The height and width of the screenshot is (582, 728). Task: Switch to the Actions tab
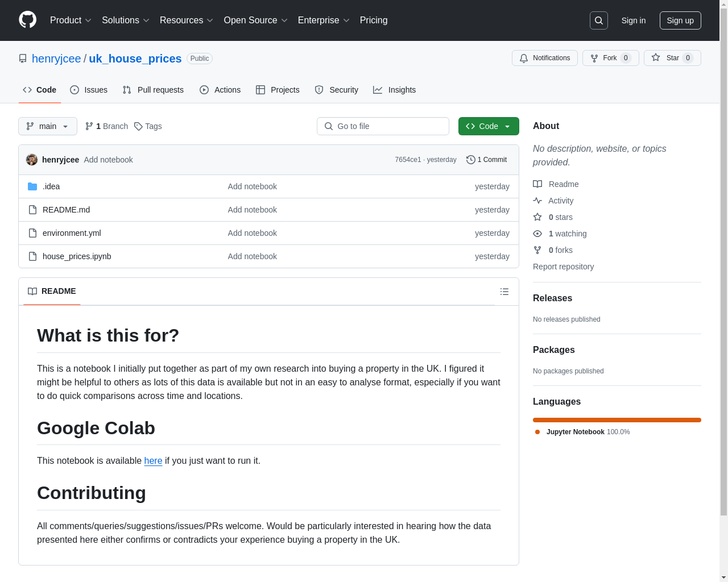coord(220,90)
